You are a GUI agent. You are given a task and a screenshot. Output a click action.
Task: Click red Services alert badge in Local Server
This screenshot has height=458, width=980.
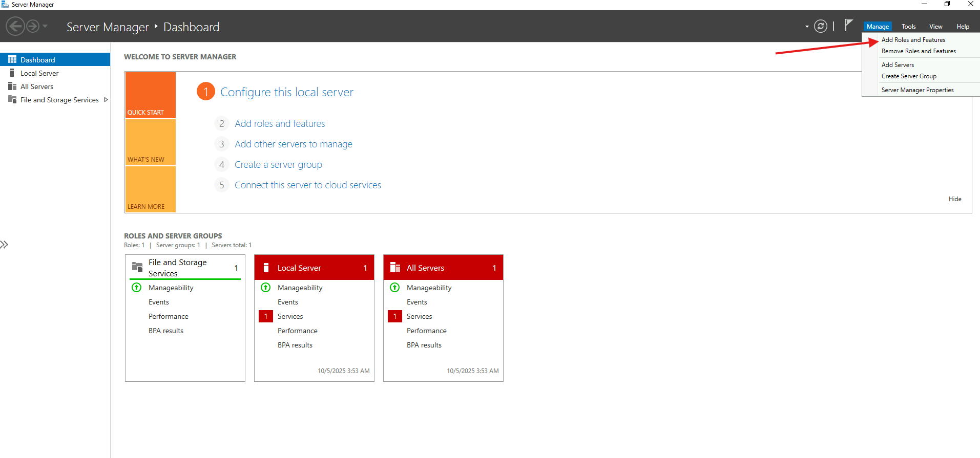(x=266, y=316)
